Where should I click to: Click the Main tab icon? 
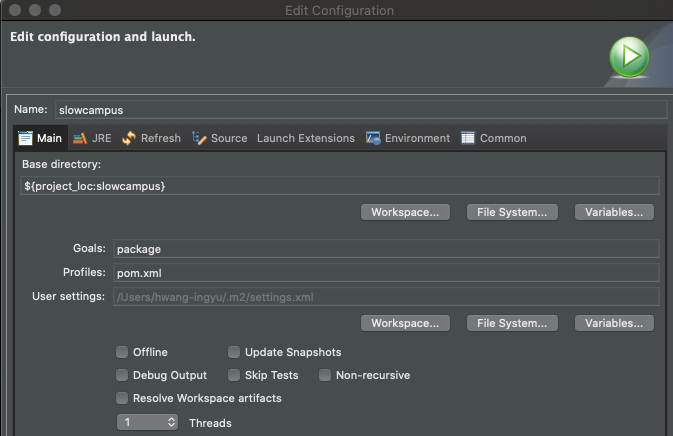25,138
